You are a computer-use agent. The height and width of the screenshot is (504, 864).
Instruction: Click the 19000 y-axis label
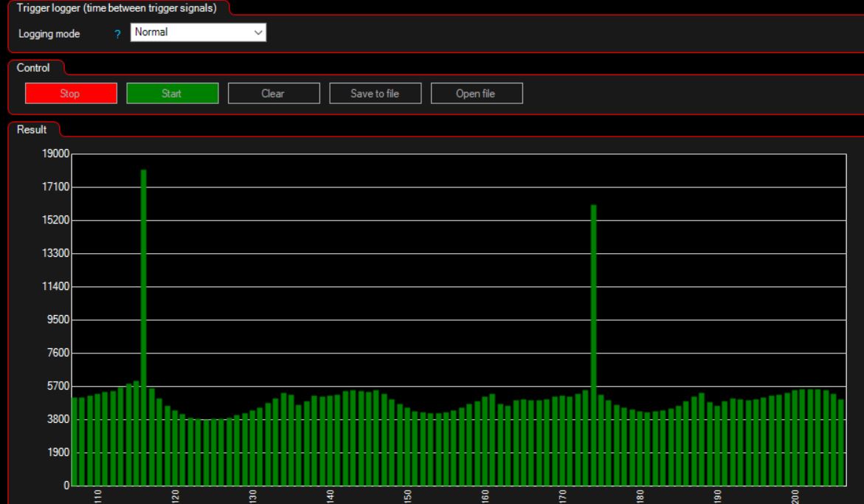[x=56, y=154]
